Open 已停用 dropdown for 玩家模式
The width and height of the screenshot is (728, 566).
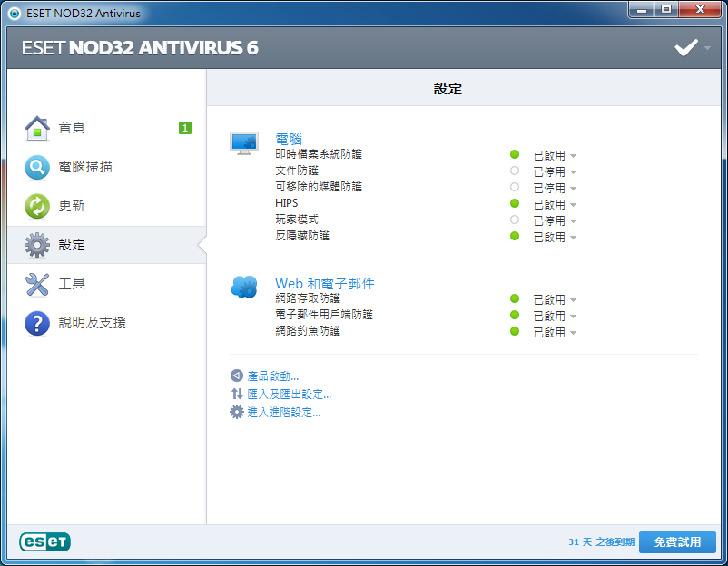555,220
